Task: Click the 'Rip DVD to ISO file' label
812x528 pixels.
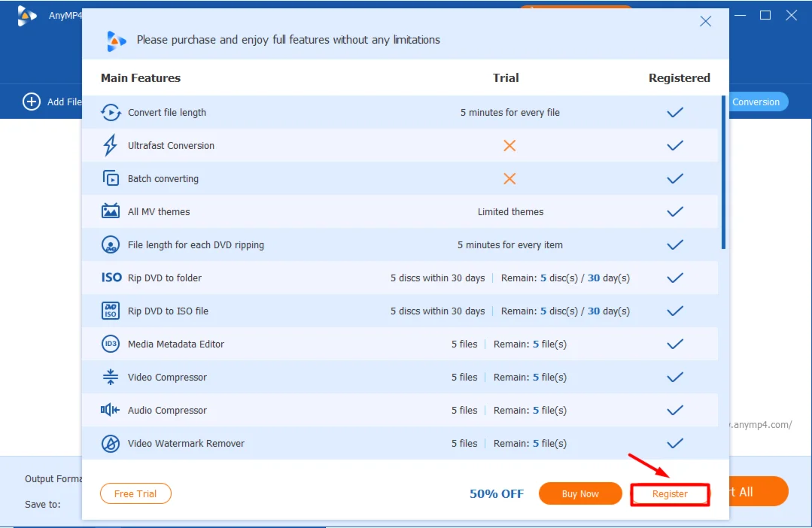Action: point(168,311)
